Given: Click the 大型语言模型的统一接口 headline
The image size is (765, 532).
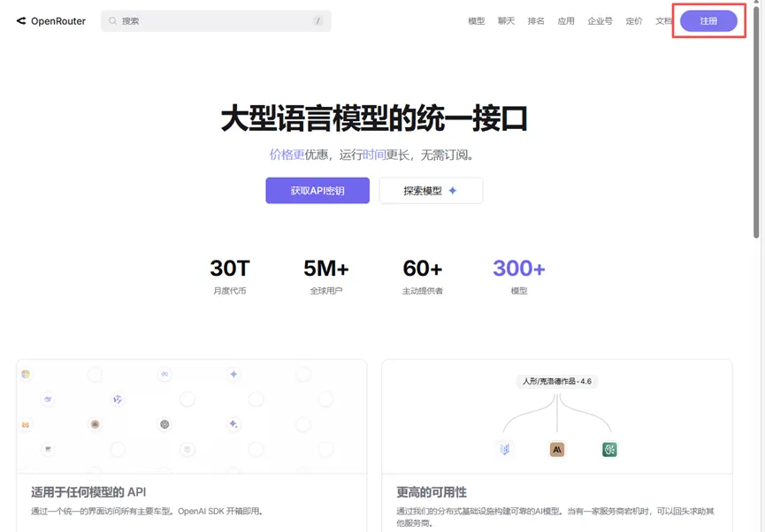Looking at the screenshot, I should (374, 118).
